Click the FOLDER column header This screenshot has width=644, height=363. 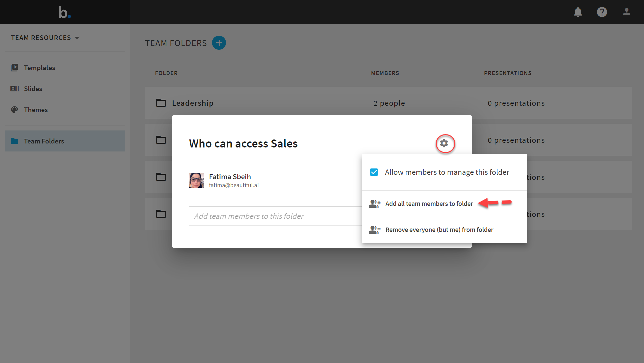coord(166,73)
